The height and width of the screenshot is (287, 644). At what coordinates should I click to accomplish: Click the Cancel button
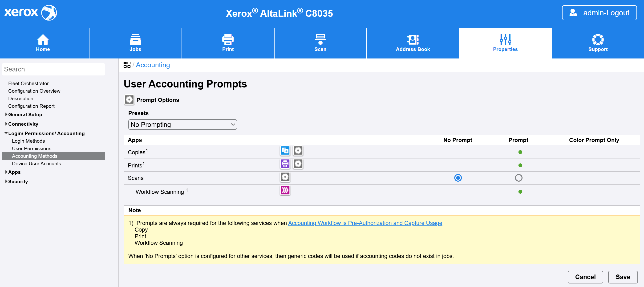(x=585, y=277)
